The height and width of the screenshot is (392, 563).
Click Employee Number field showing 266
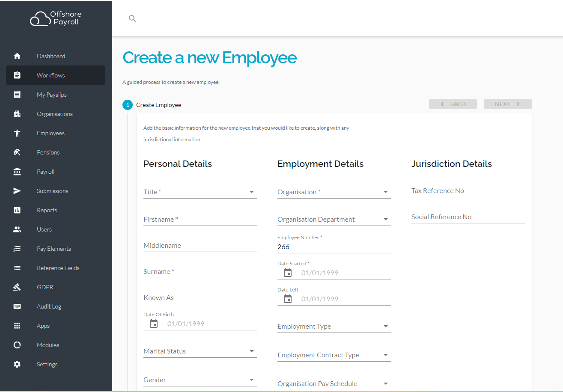(x=334, y=246)
